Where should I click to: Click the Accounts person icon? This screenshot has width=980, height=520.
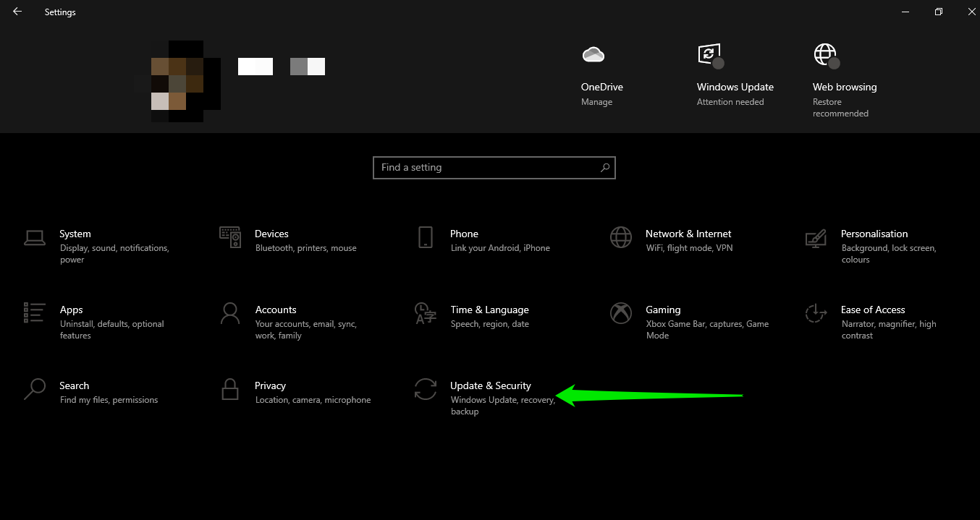click(230, 312)
